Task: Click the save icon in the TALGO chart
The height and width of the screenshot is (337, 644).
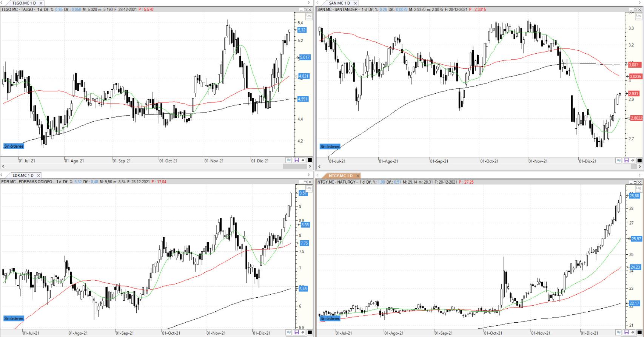Action: (296, 160)
